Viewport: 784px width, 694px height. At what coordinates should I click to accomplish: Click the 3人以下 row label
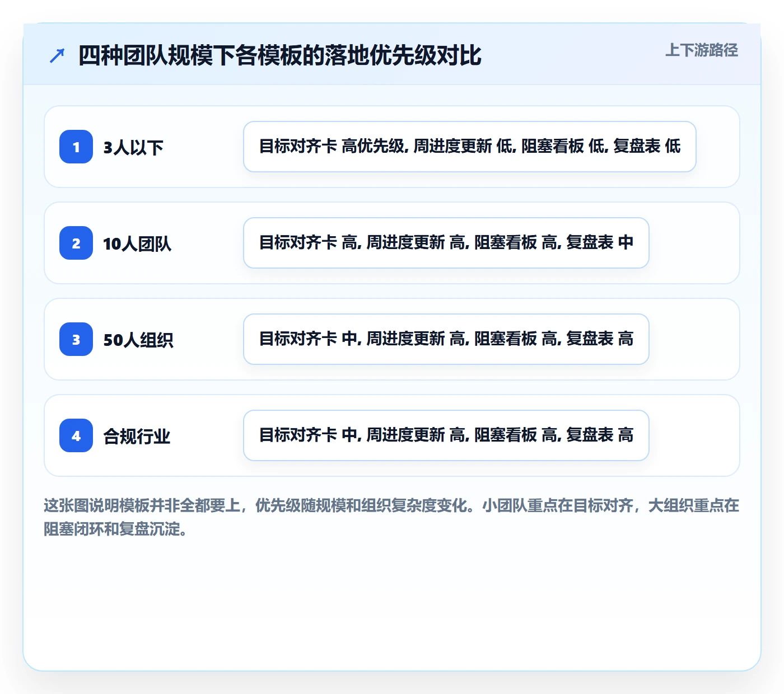[133, 147]
